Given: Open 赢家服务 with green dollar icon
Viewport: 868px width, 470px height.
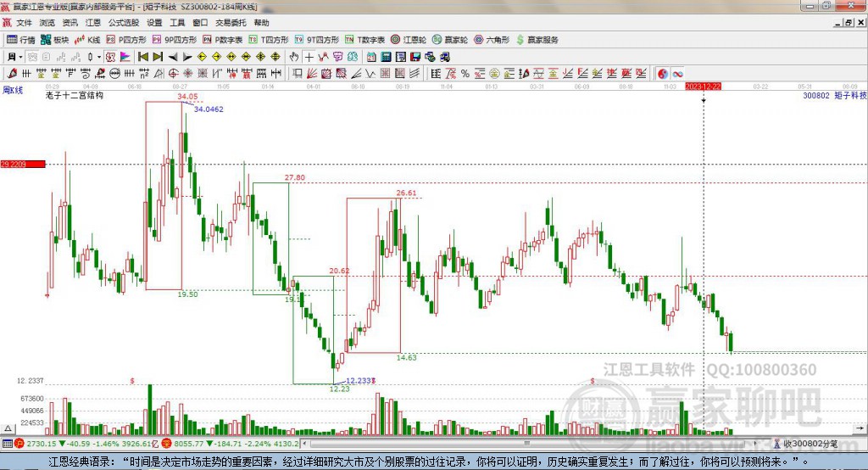Looking at the screenshot, I should (537, 40).
